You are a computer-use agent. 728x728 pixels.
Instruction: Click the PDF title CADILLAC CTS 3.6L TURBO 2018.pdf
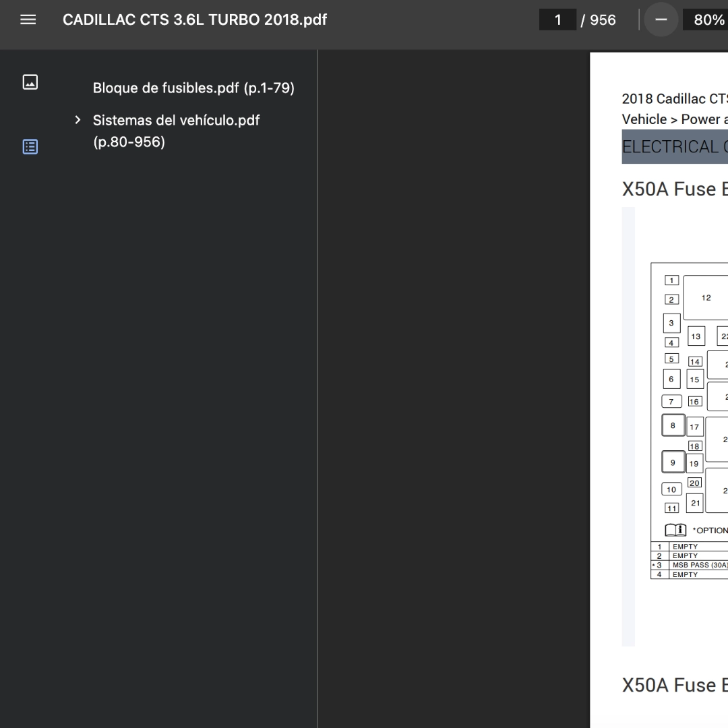click(x=195, y=20)
